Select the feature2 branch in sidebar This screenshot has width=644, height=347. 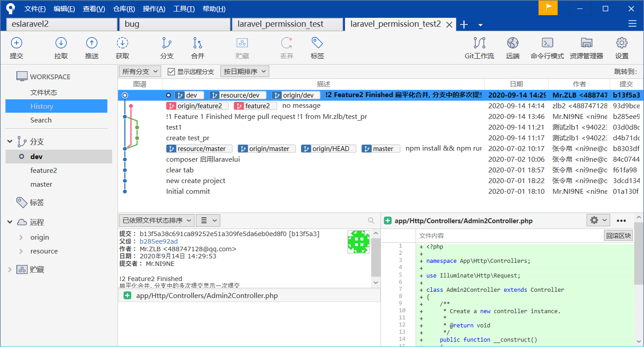[x=44, y=171]
